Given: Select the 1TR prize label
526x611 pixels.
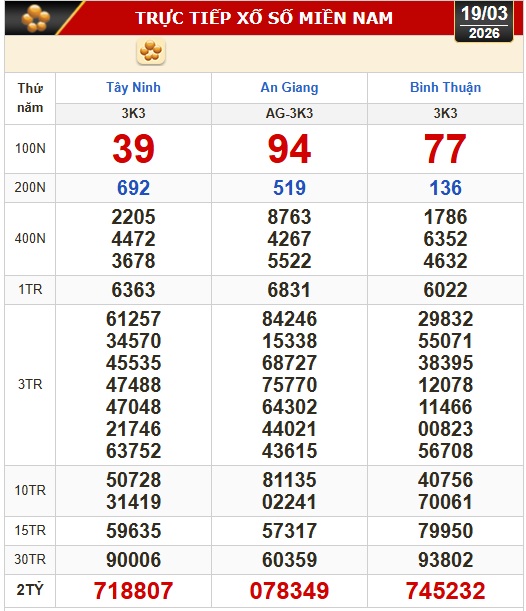Looking at the screenshot, I should click(30, 290).
